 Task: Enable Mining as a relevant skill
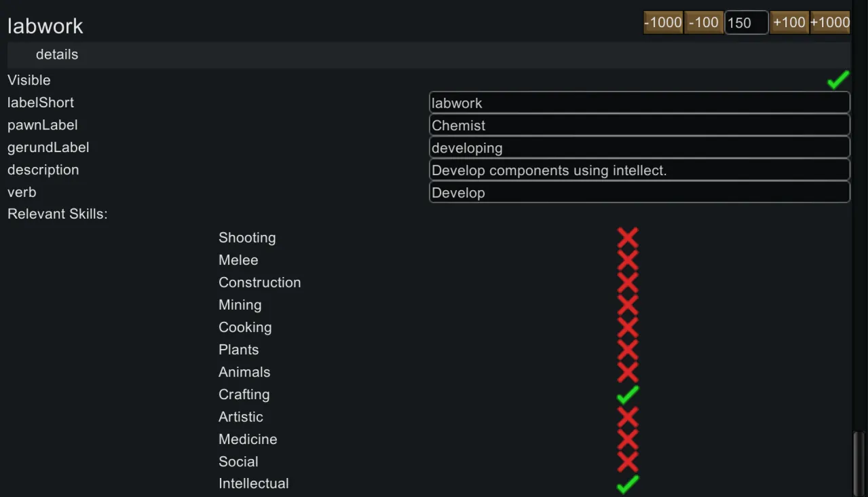click(x=628, y=305)
